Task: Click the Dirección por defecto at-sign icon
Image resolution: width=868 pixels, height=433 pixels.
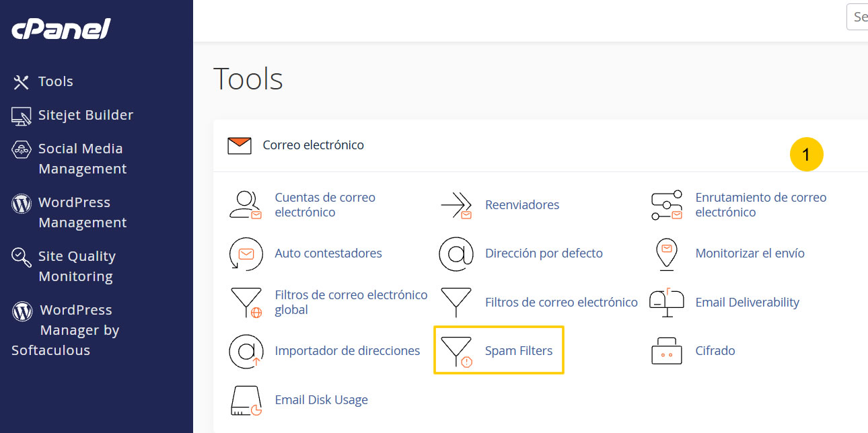Action: 457,253
